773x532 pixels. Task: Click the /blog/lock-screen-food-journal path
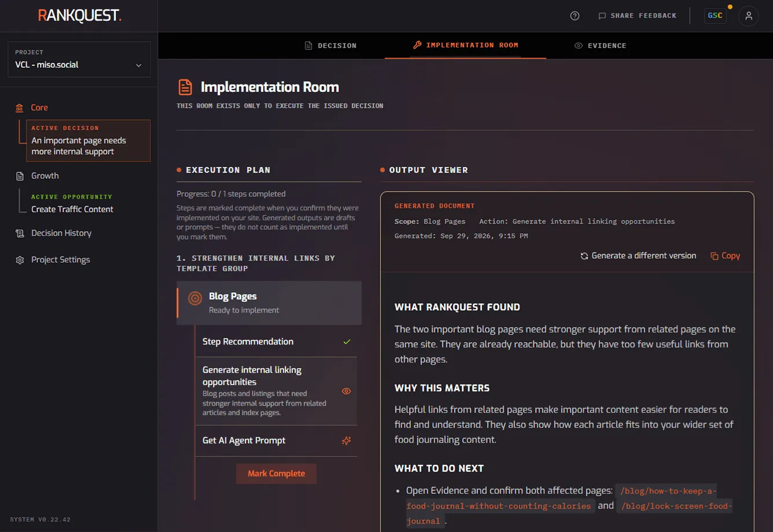569,513
